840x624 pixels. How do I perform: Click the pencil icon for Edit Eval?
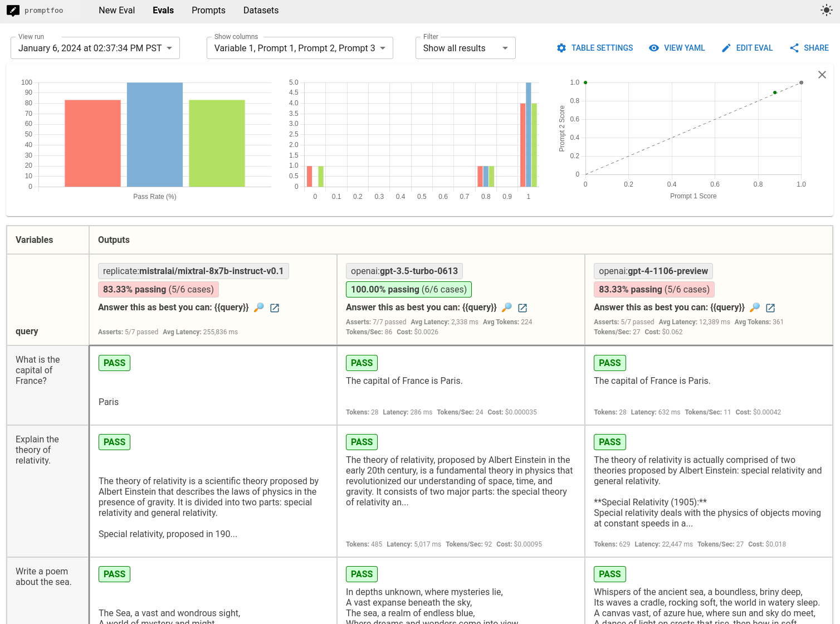[x=726, y=48]
